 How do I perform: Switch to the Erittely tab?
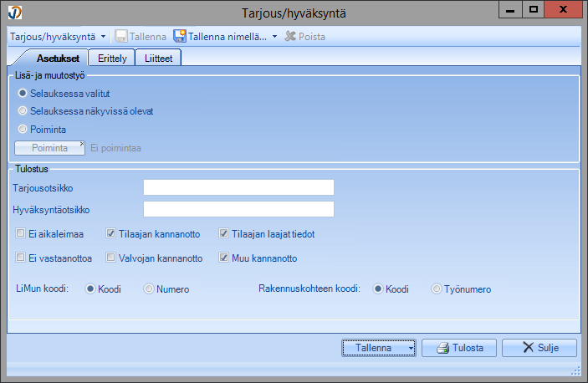click(x=111, y=59)
